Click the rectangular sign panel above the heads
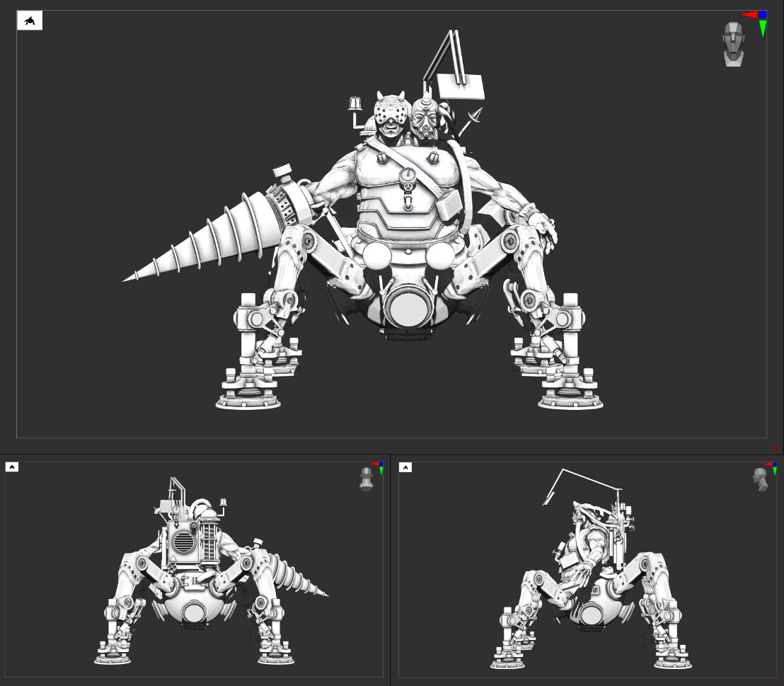 coord(461,86)
